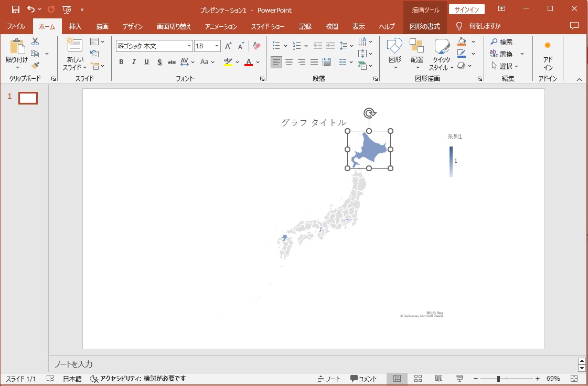588x386 pixels.
Task: Open the Shapes gallery icon
Action: [394, 47]
